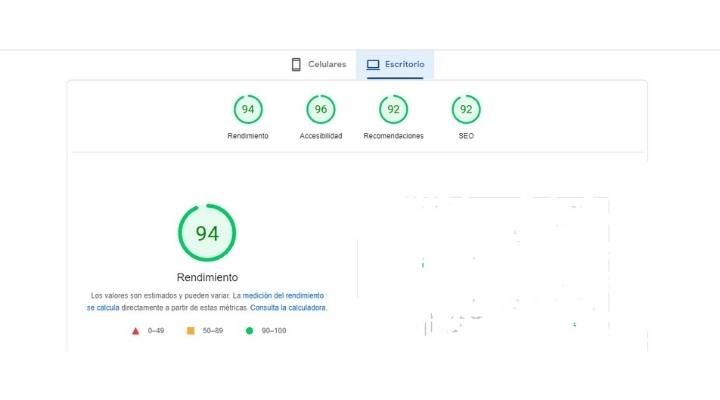Click the red triangle legend icon
720x400 pixels.
click(x=136, y=330)
